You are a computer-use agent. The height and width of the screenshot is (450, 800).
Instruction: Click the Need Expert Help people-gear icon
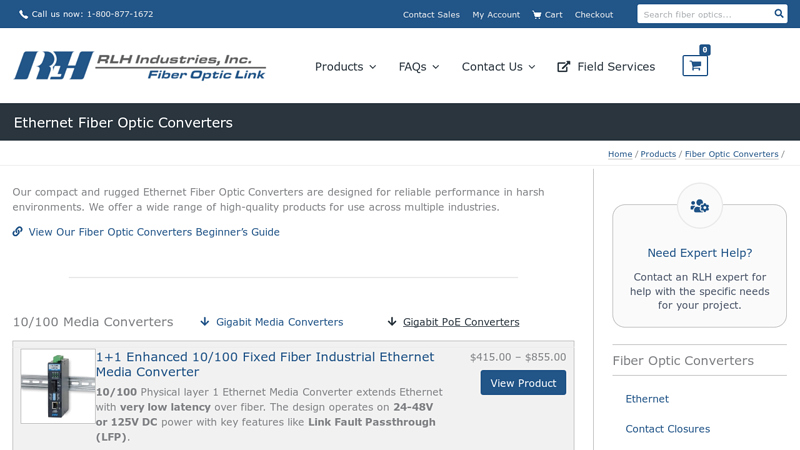coord(699,206)
